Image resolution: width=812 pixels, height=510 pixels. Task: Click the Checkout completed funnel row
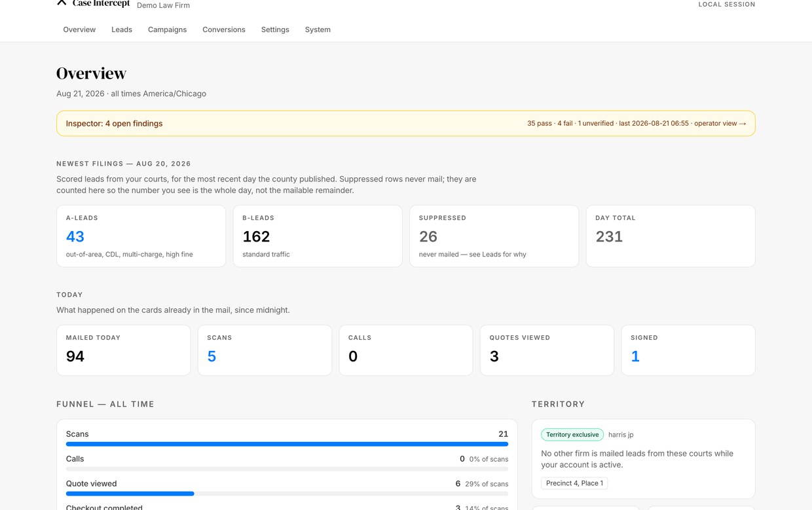(x=287, y=507)
